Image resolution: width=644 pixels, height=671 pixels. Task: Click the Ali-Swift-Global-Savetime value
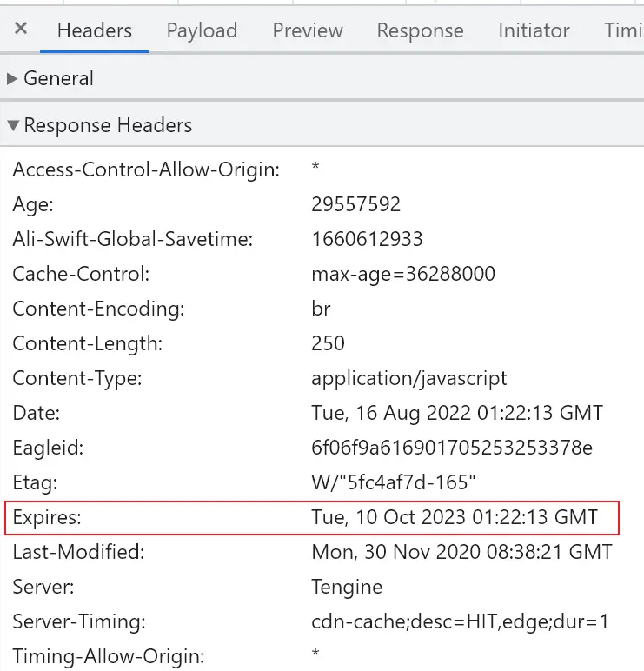pos(367,239)
